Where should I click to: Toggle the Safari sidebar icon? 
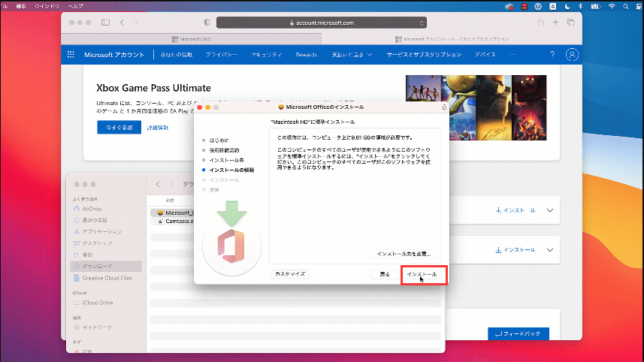(104, 23)
